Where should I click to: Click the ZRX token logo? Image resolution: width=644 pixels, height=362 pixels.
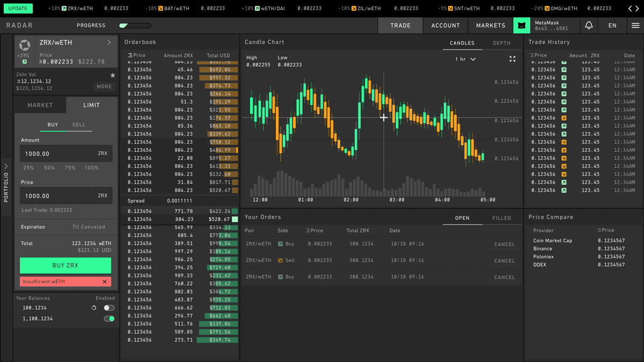(x=24, y=45)
